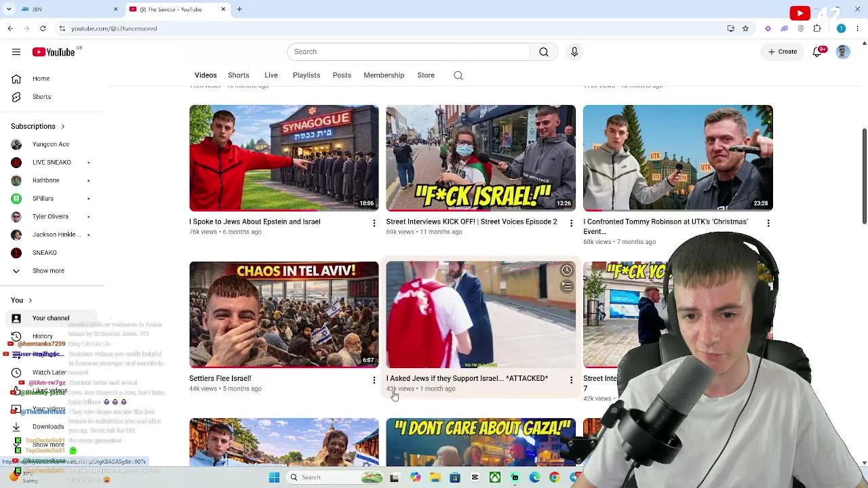
Task: Click the install app icon in address bar
Action: [730, 28]
